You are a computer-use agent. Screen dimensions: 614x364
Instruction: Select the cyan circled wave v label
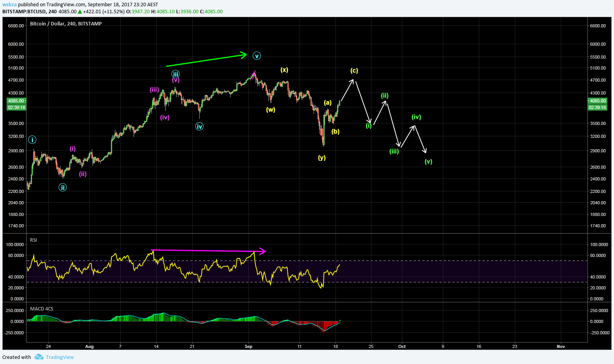(257, 56)
